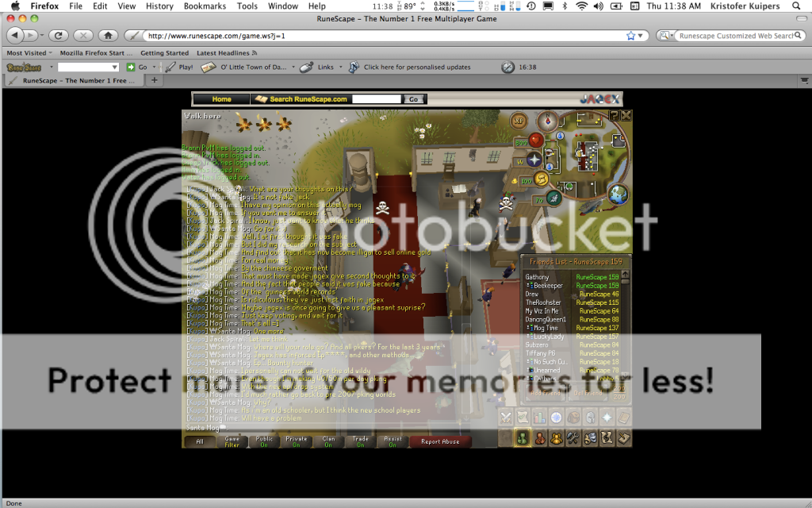
Task: Open the world map globe icon
Action: point(618,193)
